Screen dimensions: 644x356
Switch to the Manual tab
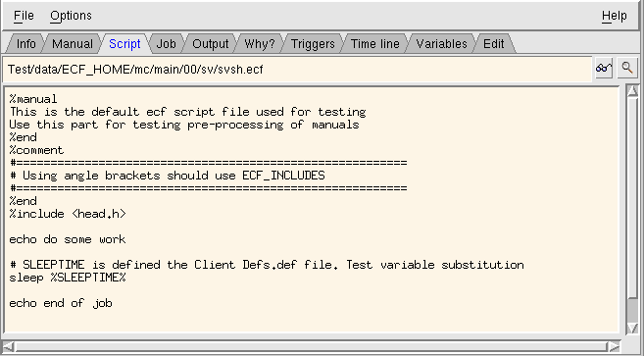73,43
